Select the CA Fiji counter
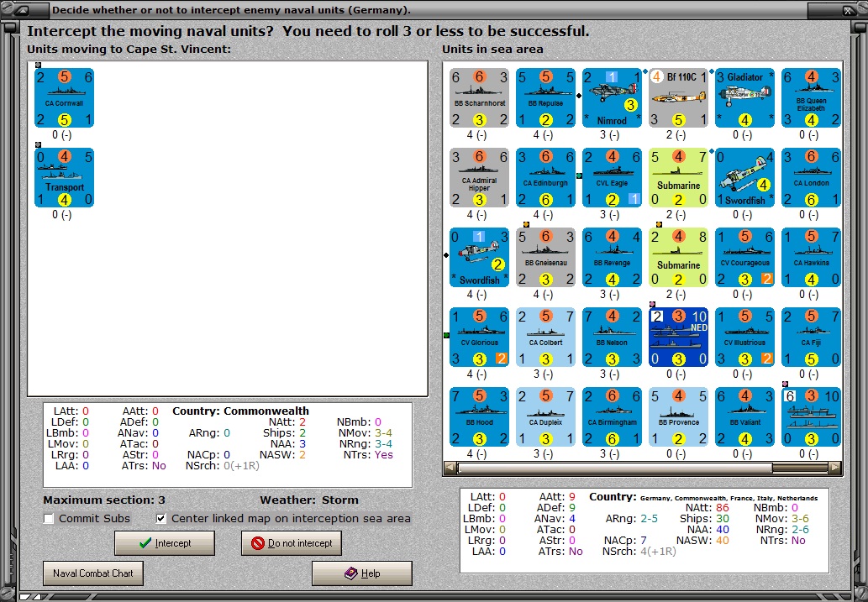The image size is (868, 602). (x=812, y=337)
